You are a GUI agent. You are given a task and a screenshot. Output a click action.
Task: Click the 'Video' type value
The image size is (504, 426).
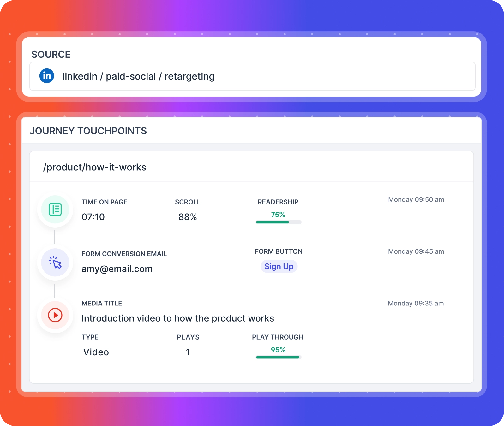pos(96,352)
